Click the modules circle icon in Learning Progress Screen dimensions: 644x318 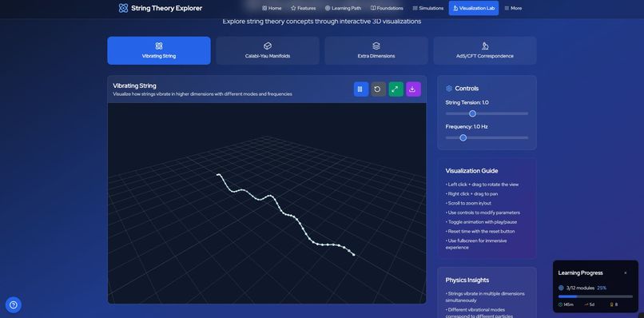click(x=561, y=288)
